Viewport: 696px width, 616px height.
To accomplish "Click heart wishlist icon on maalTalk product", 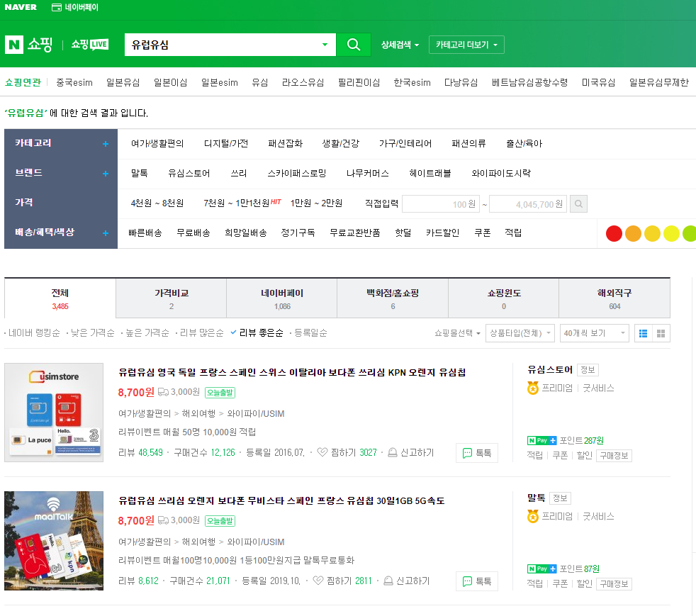I will point(318,581).
